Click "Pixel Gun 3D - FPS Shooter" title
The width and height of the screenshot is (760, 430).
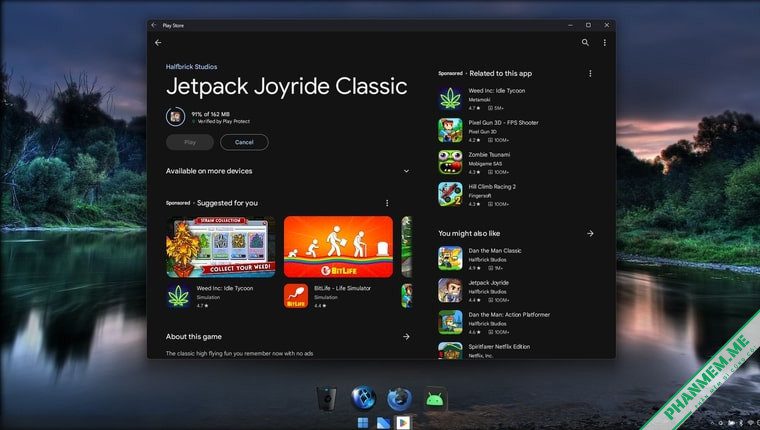click(x=503, y=123)
